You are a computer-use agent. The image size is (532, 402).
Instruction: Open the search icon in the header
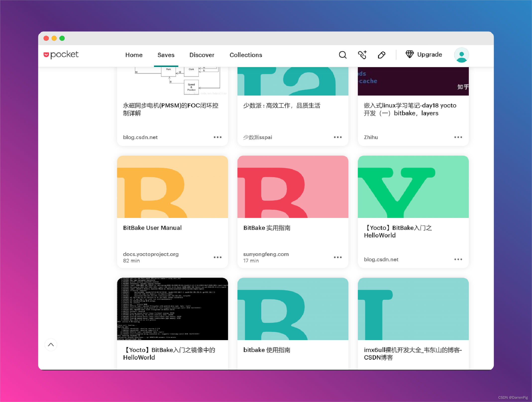point(343,55)
